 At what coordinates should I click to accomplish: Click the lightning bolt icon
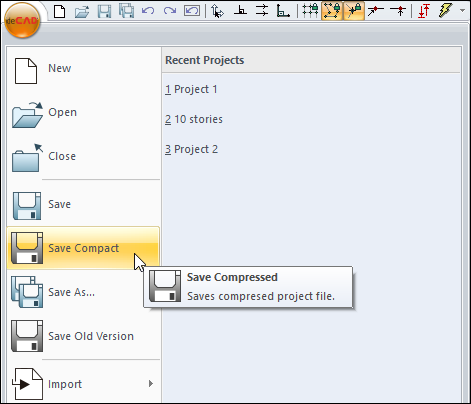(x=445, y=11)
